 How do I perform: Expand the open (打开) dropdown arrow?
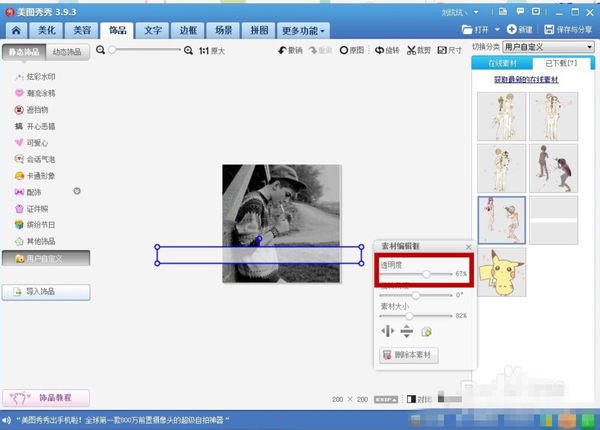(498, 31)
